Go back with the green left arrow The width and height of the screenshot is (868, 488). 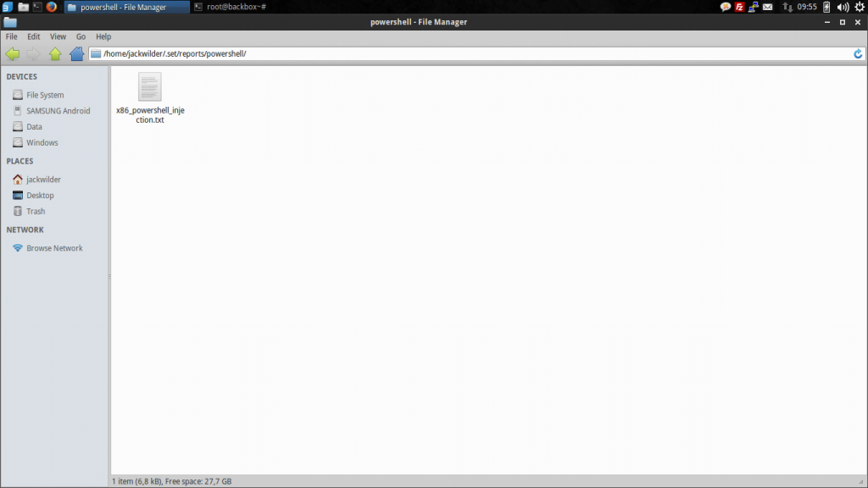[x=12, y=53]
